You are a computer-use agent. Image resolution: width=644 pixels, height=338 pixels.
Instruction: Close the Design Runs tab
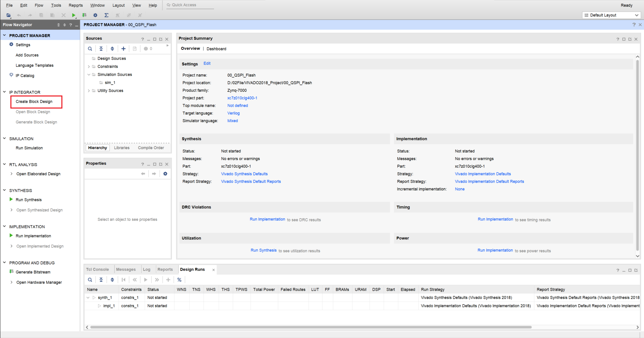pos(213,270)
